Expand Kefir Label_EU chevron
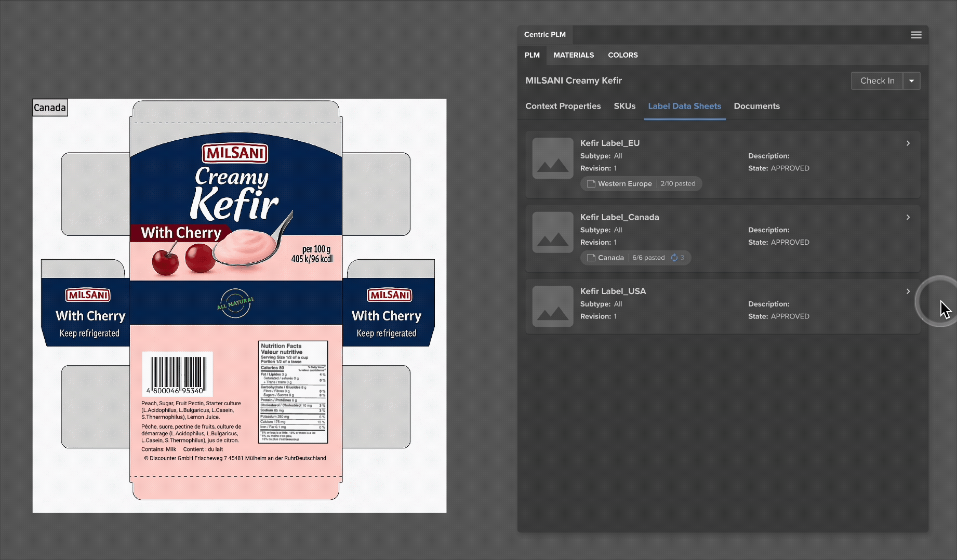Image resolution: width=957 pixels, height=560 pixels. [908, 143]
